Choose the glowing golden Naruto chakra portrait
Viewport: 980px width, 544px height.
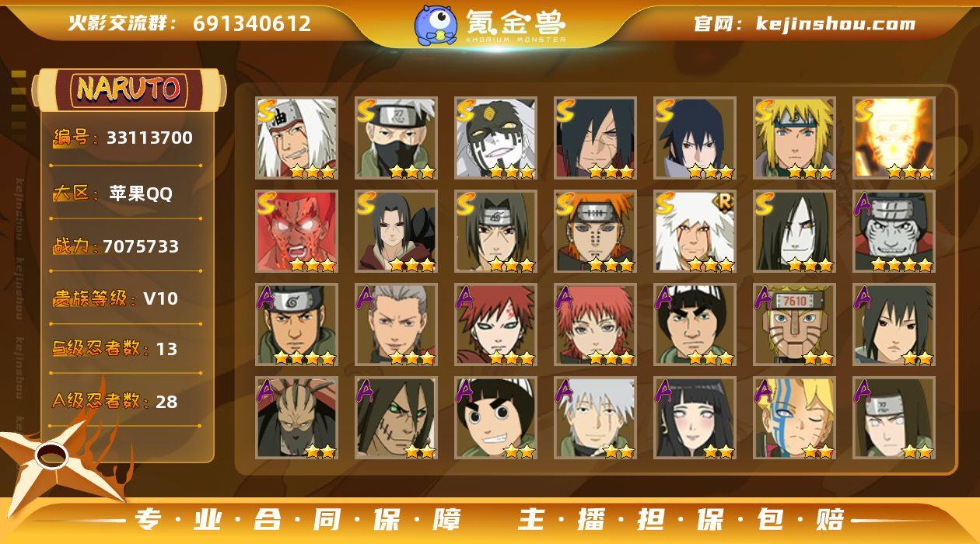894,138
